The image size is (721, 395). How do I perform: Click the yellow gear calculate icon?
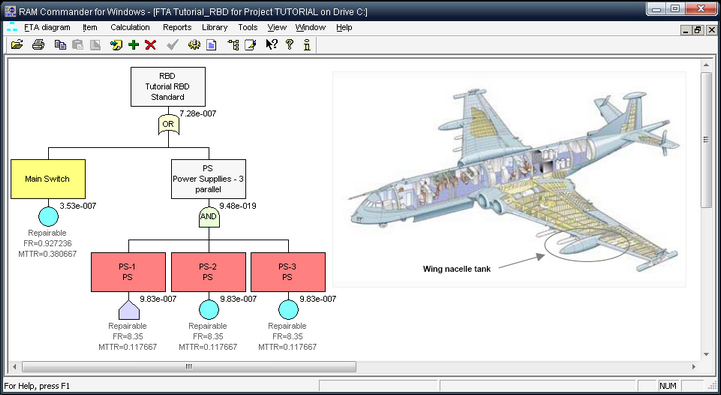(x=194, y=45)
